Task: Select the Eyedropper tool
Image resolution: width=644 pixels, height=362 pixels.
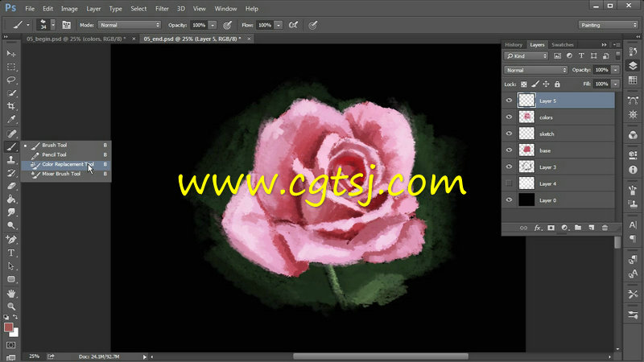Action: coord(11,119)
